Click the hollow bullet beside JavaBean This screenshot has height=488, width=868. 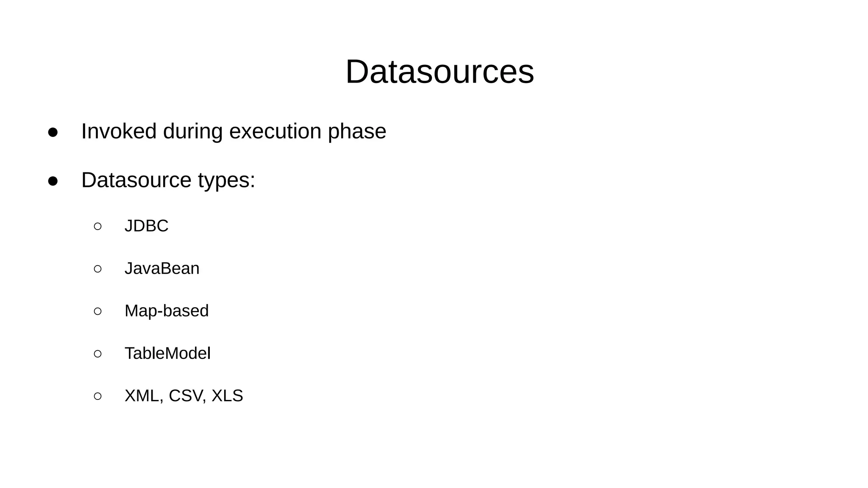[x=97, y=269]
